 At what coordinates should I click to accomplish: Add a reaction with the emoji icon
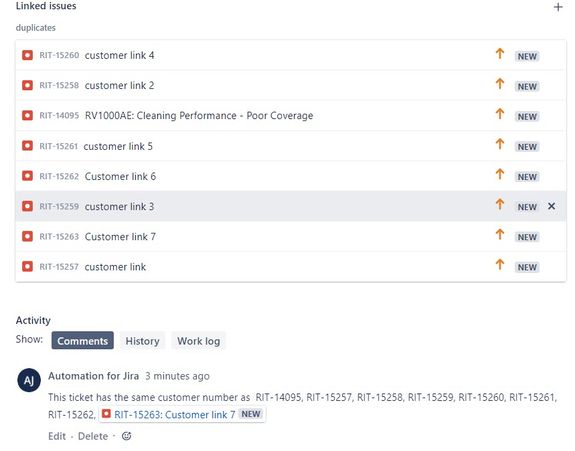pyautogui.click(x=127, y=436)
